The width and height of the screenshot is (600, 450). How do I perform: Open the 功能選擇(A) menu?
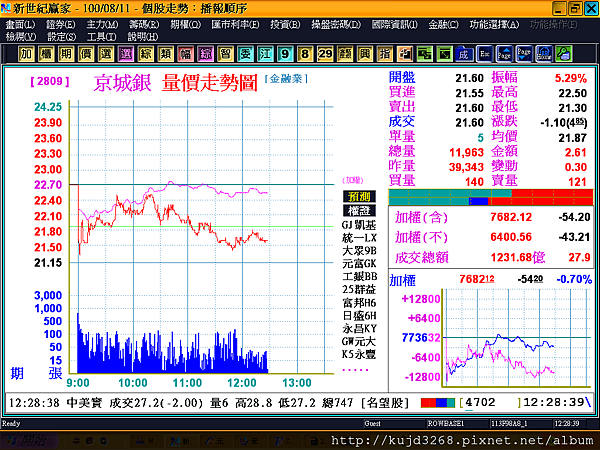tap(494, 25)
